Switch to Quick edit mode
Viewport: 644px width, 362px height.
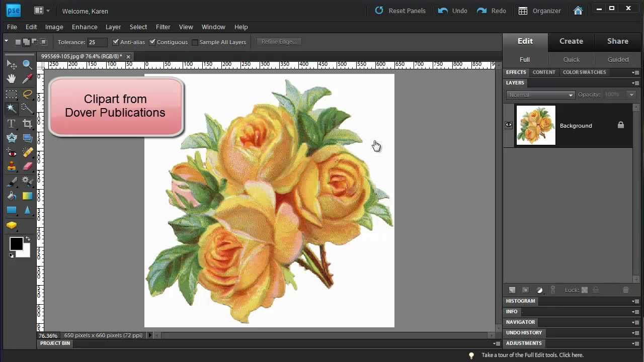(572, 59)
